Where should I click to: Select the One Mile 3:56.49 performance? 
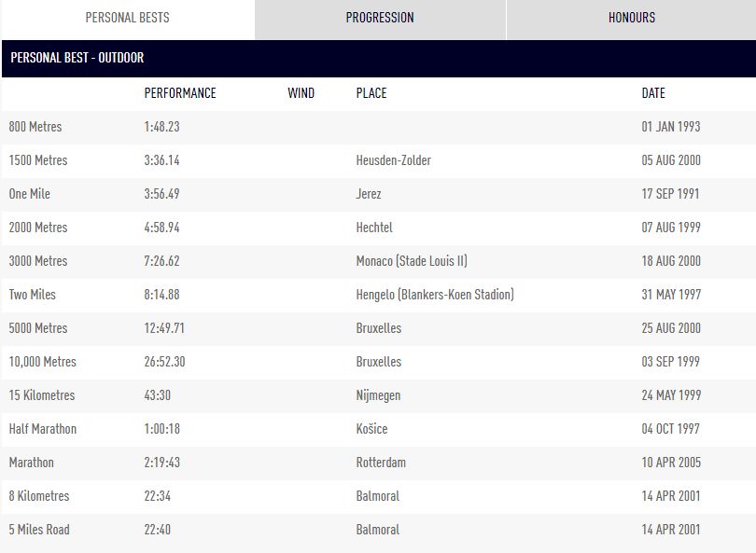coord(161,194)
